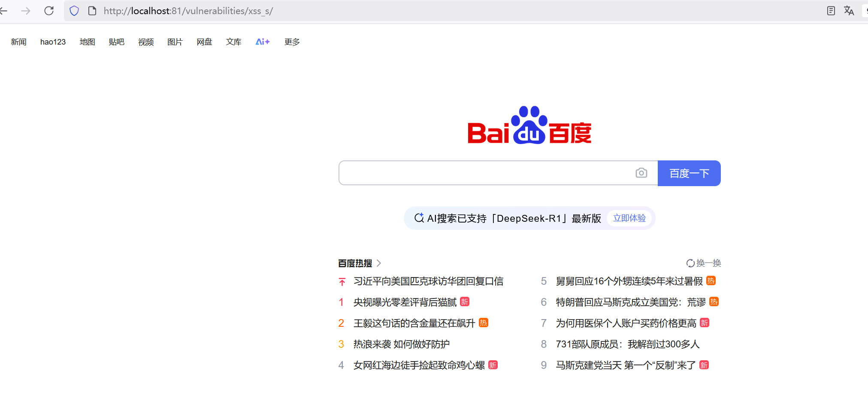The width and height of the screenshot is (868, 404).
Task: Open 习近平向美国匹克球访华团回复口信 link
Action: 429,281
